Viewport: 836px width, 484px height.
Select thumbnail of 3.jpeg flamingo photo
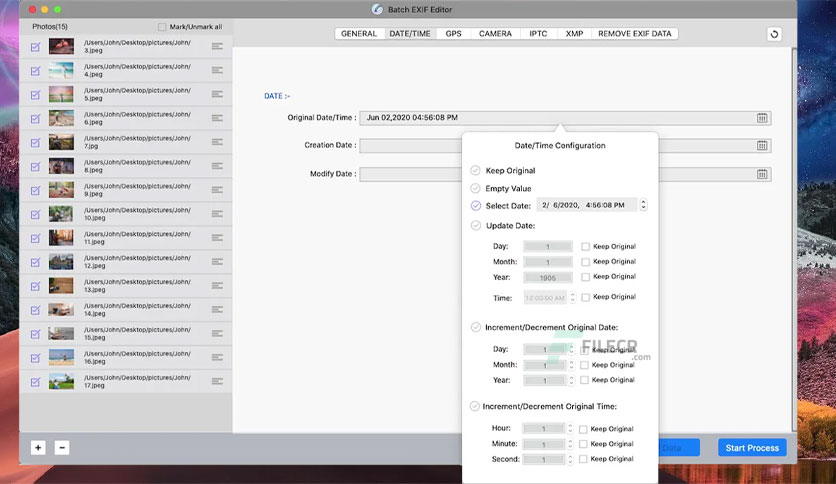pyautogui.click(x=61, y=46)
